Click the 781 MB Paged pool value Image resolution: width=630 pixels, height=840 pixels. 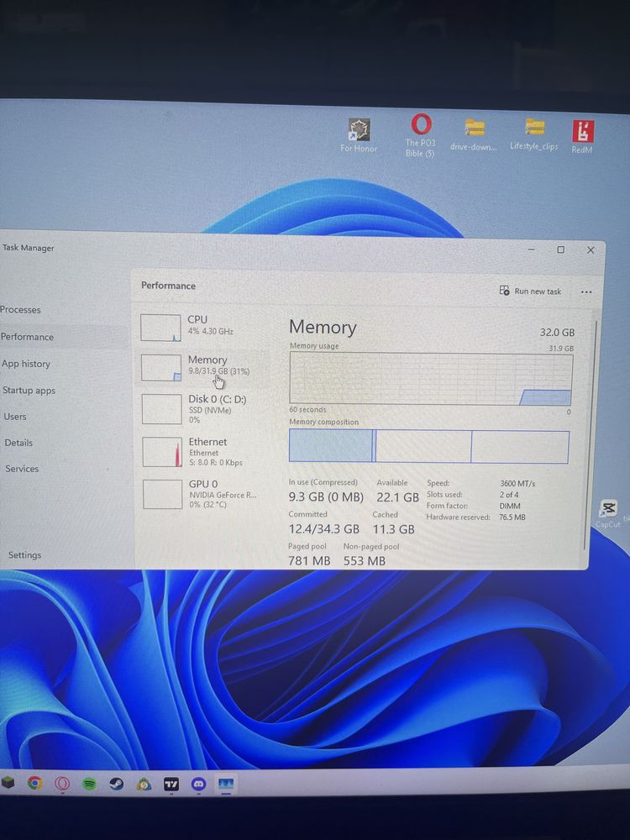309,561
